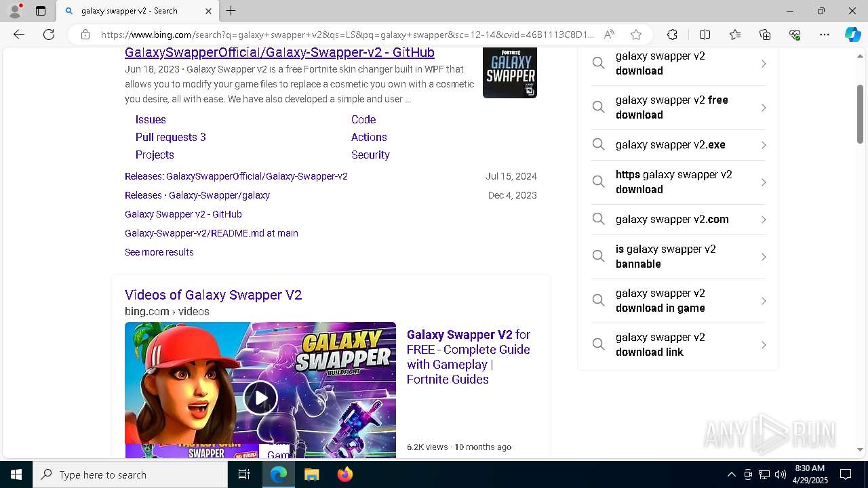868x488 pixels.
Task: Play the Galaxy Swapper video
Action: [260, 397]
